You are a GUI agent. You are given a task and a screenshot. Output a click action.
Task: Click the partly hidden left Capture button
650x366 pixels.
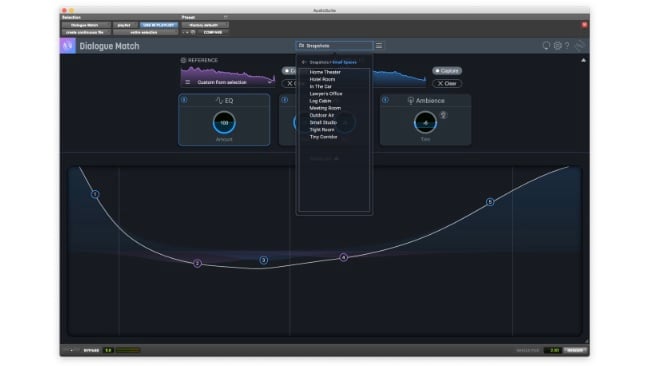289,71
